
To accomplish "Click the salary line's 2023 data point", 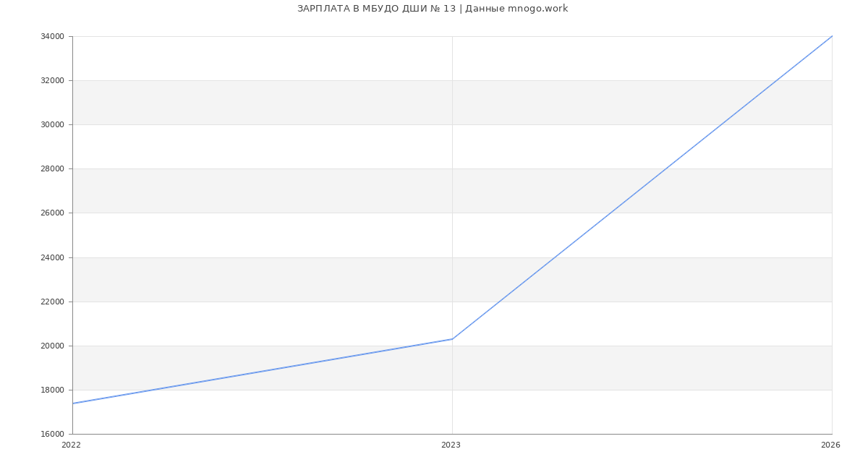I will pos(452,339).
